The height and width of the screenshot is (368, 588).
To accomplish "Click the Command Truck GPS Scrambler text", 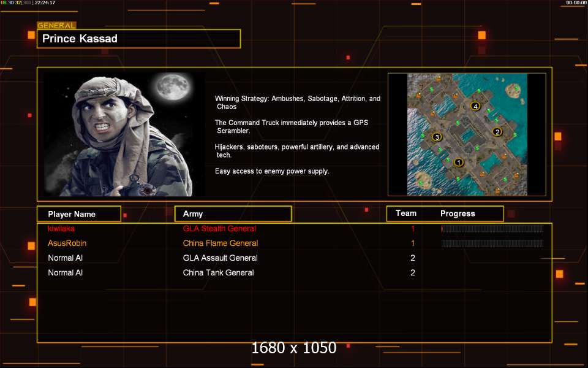I will coord(292,126).
